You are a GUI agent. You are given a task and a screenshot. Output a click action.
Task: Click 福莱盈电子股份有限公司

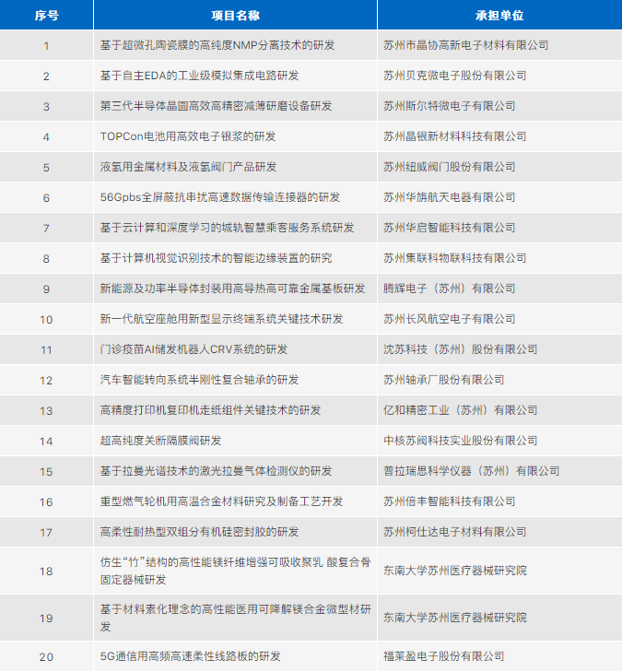443,656
